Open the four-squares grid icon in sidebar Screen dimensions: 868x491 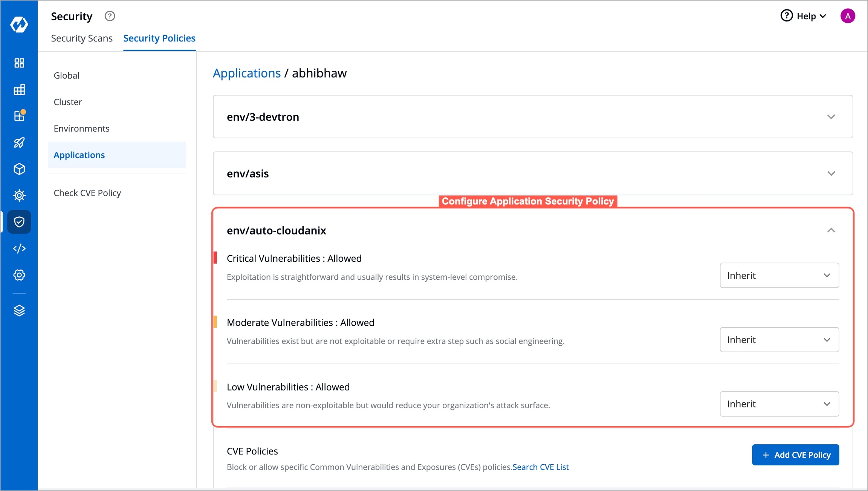coord(19,63)
